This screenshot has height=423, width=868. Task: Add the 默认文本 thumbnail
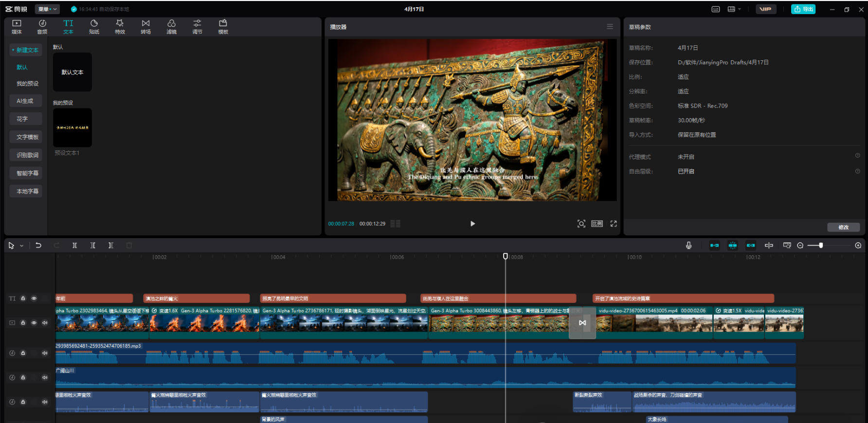click(x=72, y=72)
